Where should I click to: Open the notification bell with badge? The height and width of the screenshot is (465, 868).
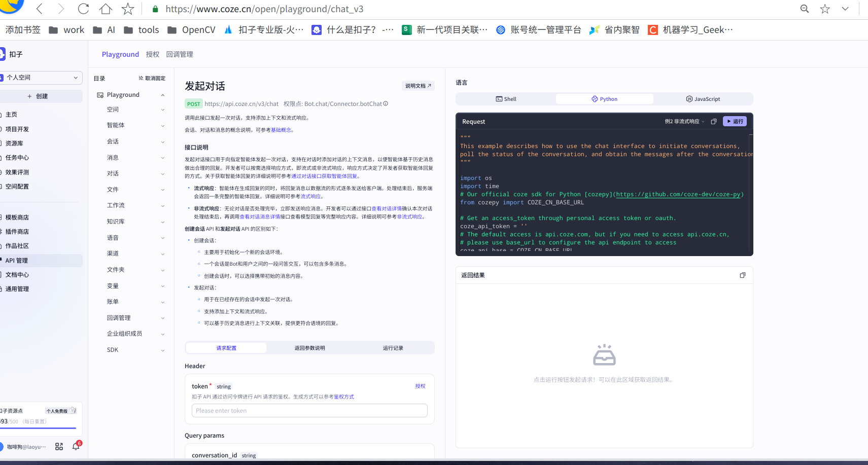click(76, 446)
